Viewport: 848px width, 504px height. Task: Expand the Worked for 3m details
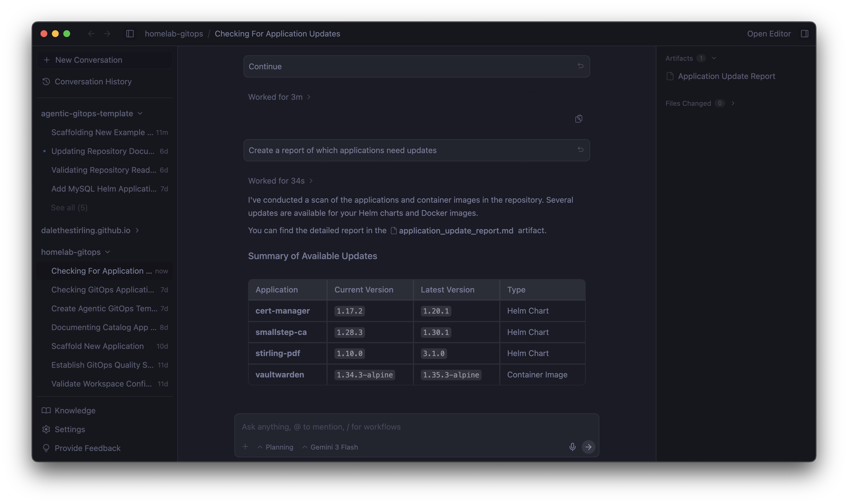(x=279, y=97)
